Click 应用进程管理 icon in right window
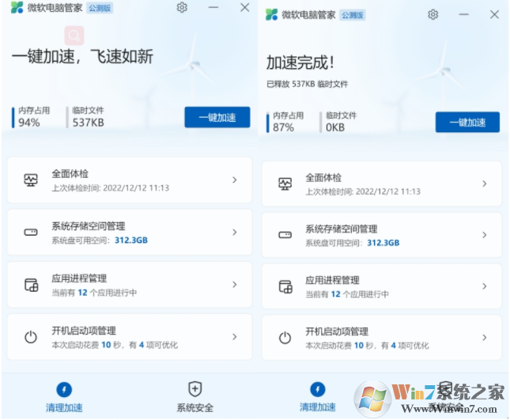Viewport: 510px width, 420px height. point(285,286)
